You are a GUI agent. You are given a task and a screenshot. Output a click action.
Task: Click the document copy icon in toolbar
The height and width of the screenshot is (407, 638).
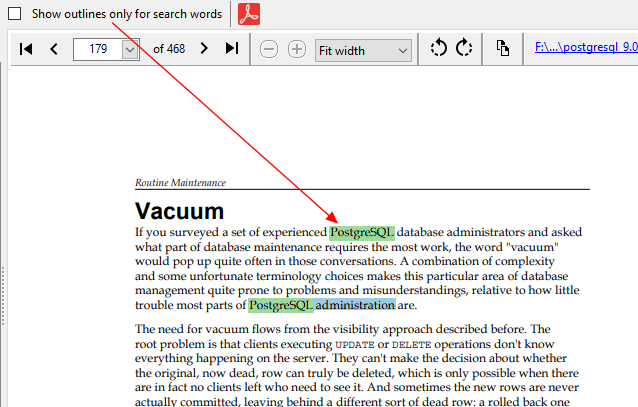pos(503,49)
